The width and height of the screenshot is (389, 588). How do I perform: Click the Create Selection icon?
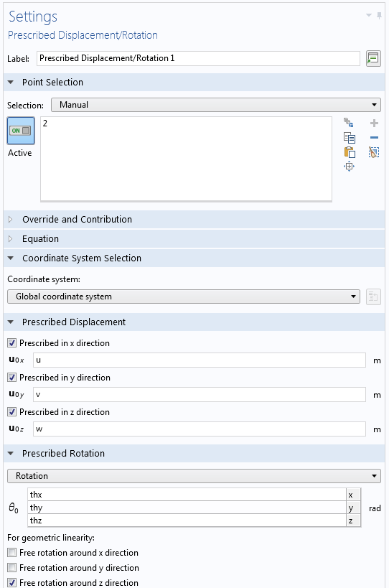tap(349, 123)
